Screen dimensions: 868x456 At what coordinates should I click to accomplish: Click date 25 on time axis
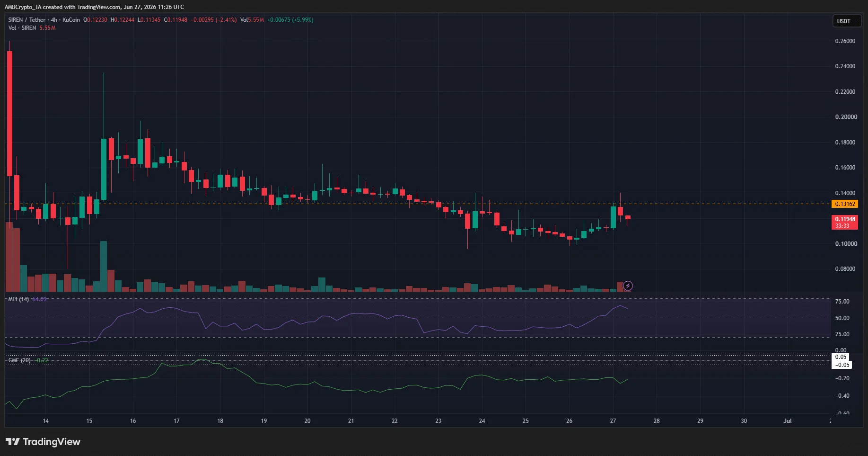526,421
